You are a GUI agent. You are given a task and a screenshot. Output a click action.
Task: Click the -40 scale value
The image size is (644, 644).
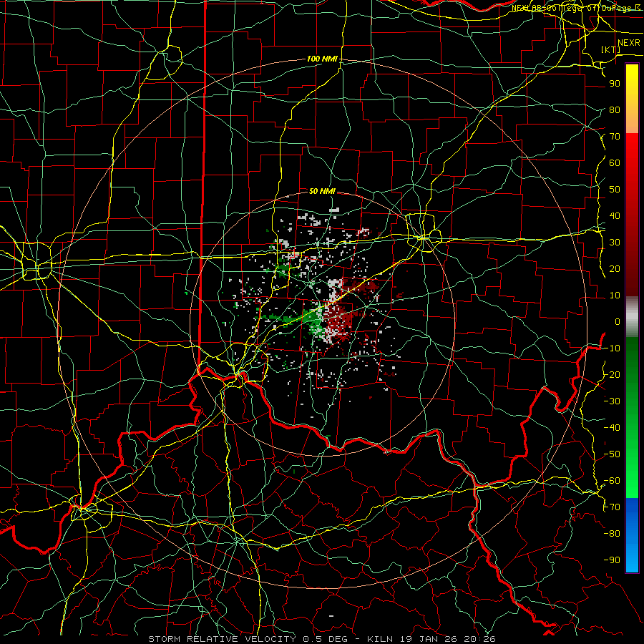(x=612, y=428)
